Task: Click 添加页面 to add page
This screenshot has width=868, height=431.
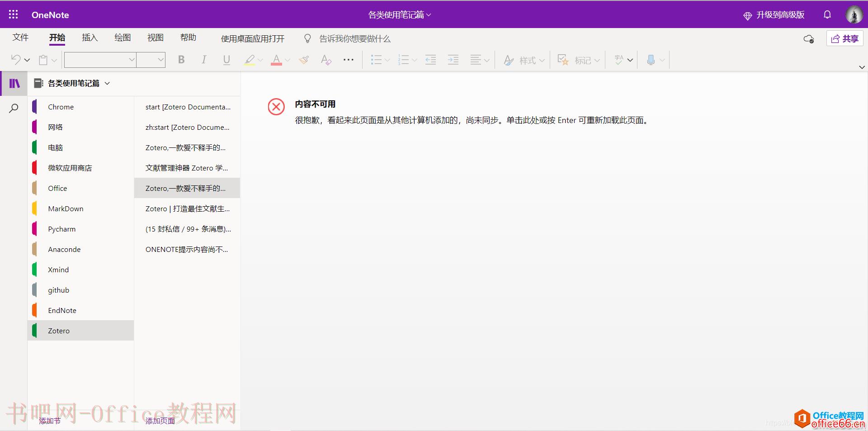Action: point(160,421)
